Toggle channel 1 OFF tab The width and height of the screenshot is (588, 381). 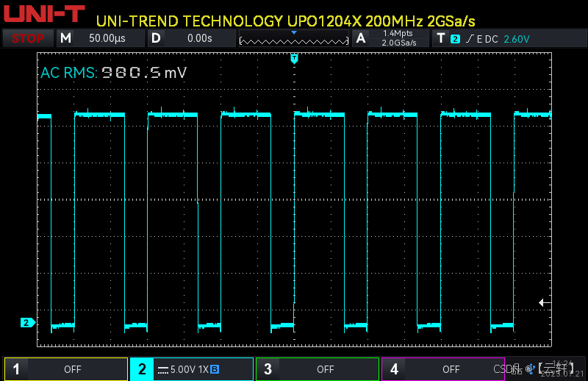click(x=66, y=369)
